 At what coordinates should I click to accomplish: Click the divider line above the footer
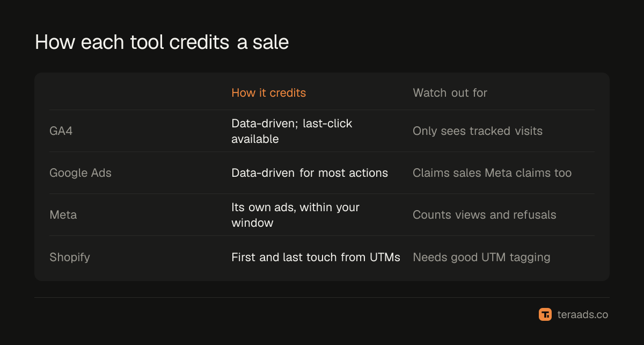[x=322, y=297]
